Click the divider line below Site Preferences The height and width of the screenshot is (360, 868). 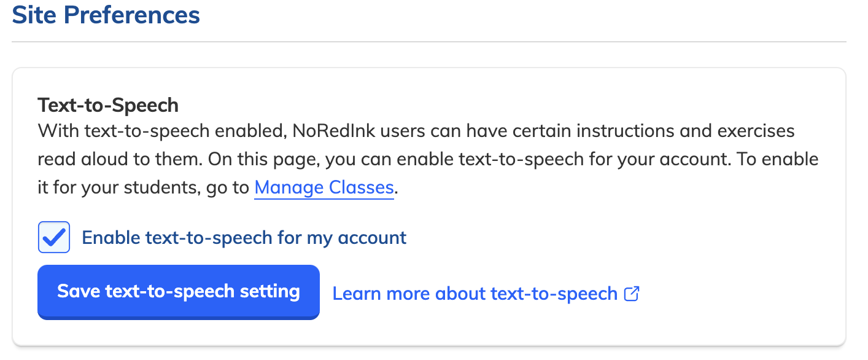(429, 42)
